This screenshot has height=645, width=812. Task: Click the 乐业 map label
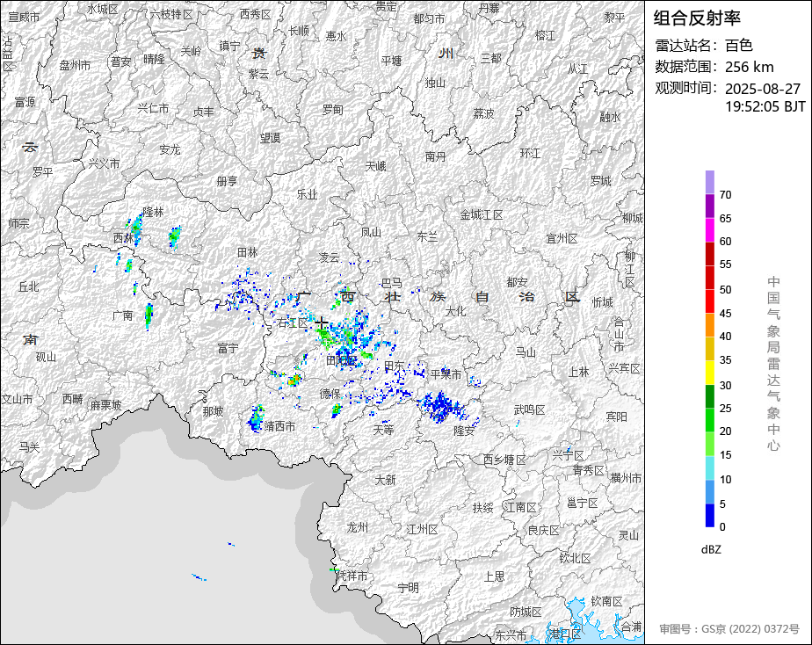tap(307, 194)
